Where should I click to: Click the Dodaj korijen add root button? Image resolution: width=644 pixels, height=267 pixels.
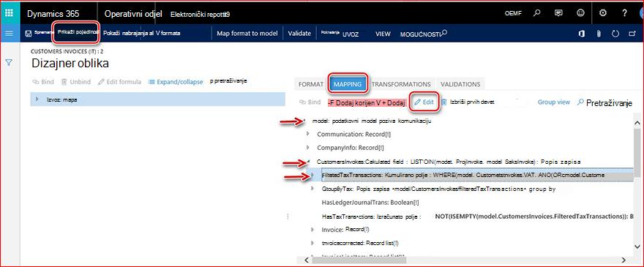[367, 102]
